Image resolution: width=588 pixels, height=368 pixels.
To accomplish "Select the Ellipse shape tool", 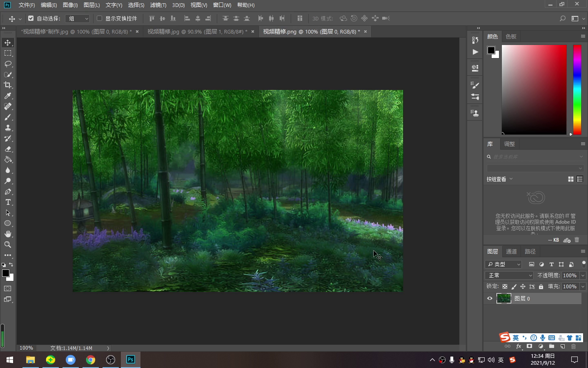I will click(8, 223).
